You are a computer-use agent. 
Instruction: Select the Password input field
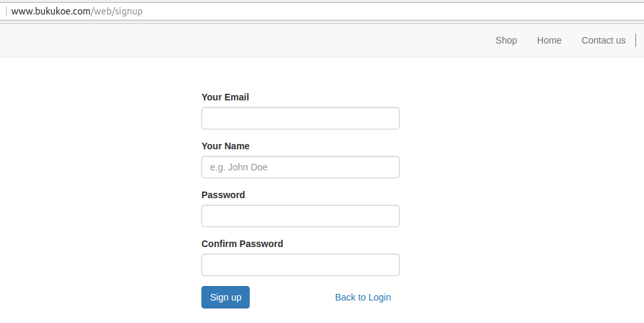300,216
